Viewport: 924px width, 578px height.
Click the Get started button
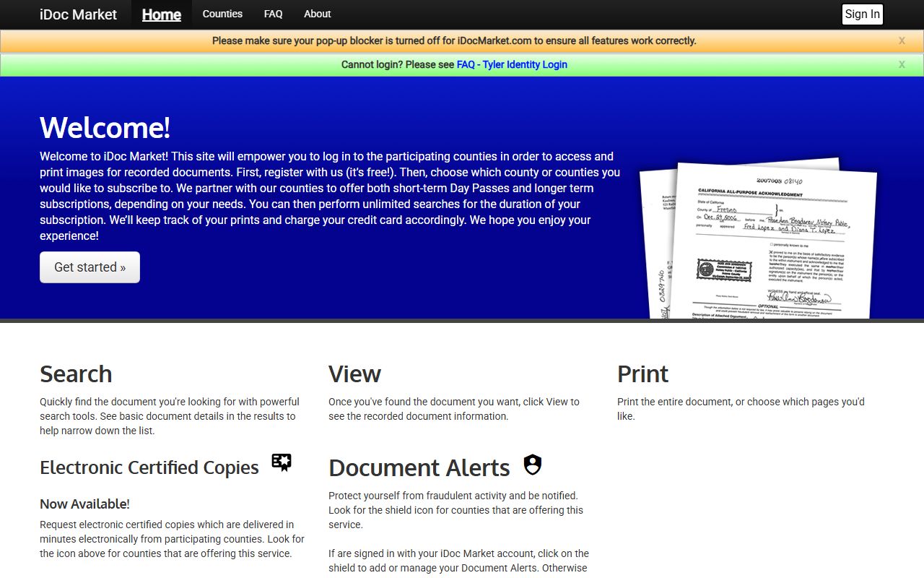(x=90, y=267)
